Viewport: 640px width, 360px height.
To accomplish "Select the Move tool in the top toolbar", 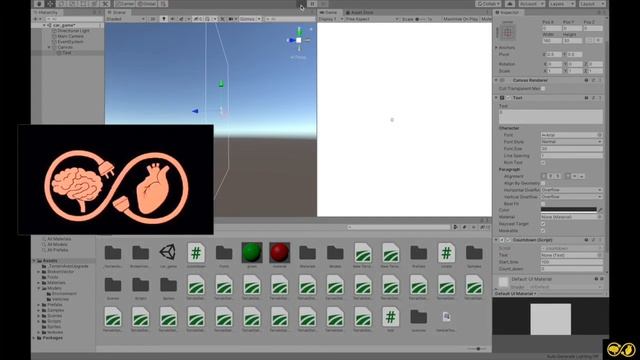I will pos(51,4).
